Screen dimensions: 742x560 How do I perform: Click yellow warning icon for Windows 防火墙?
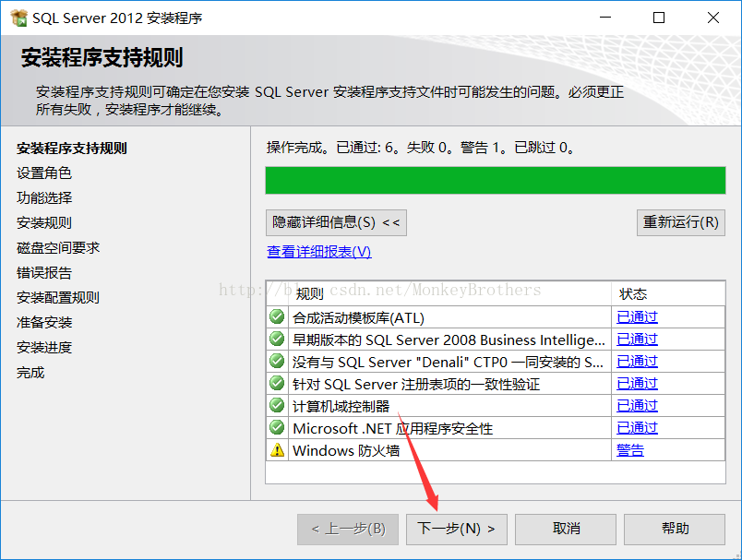(x=277, y=450)
